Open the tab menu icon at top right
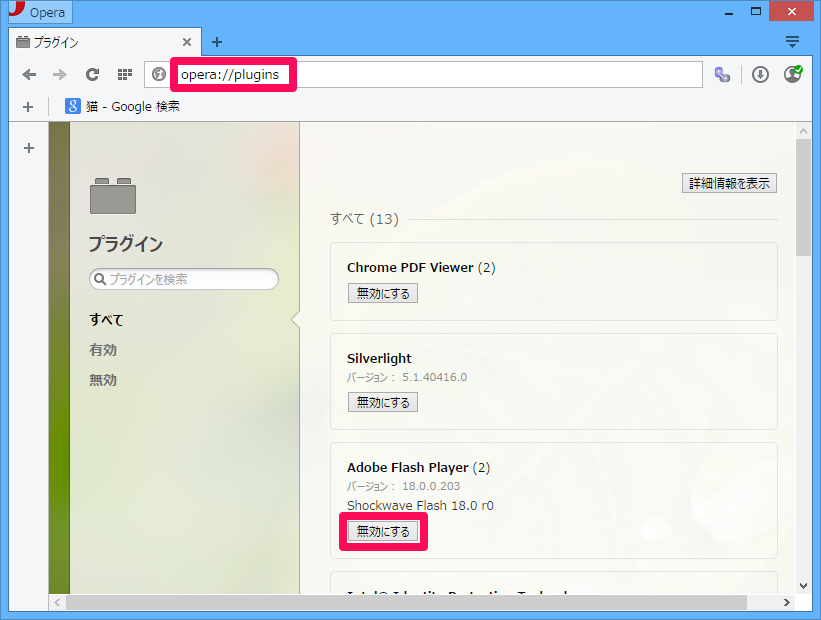 pyautogui.click(x=792, y=42)
